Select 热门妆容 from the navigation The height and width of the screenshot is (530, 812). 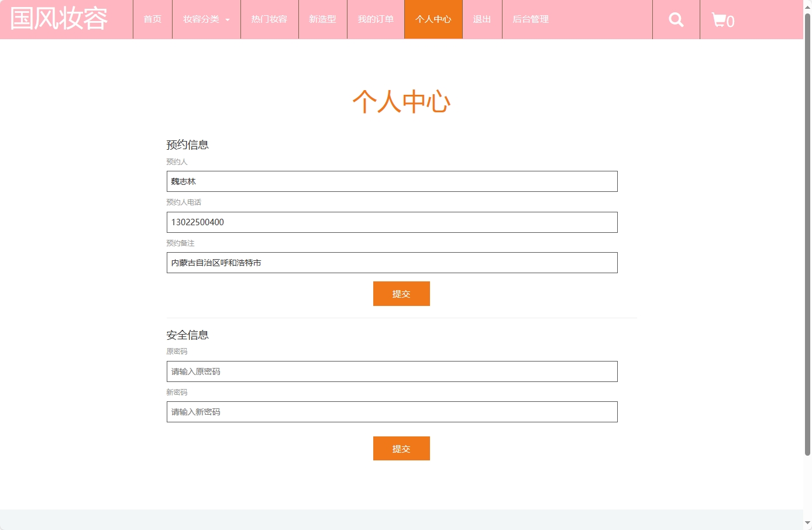click(269, 19)
